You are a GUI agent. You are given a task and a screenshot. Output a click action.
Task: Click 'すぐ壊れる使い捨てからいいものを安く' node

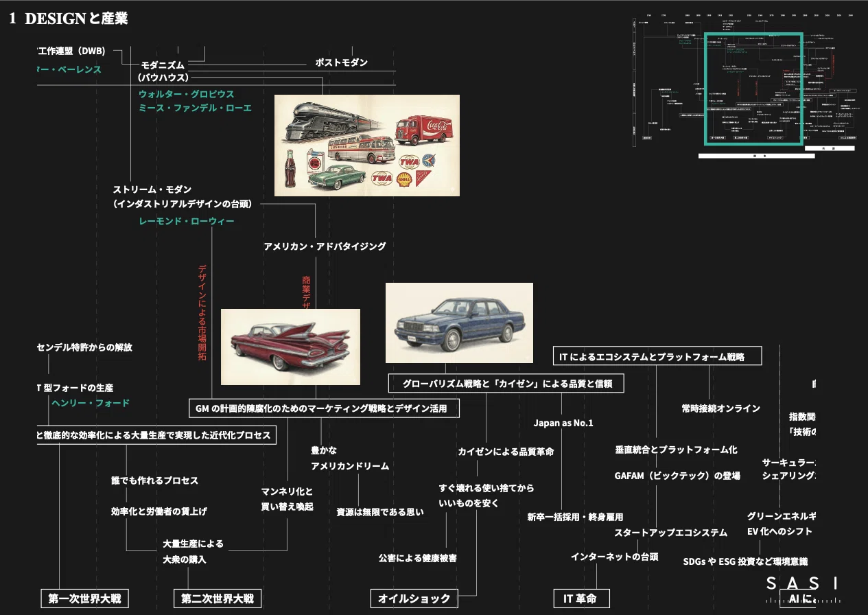(x=486, y=496)
